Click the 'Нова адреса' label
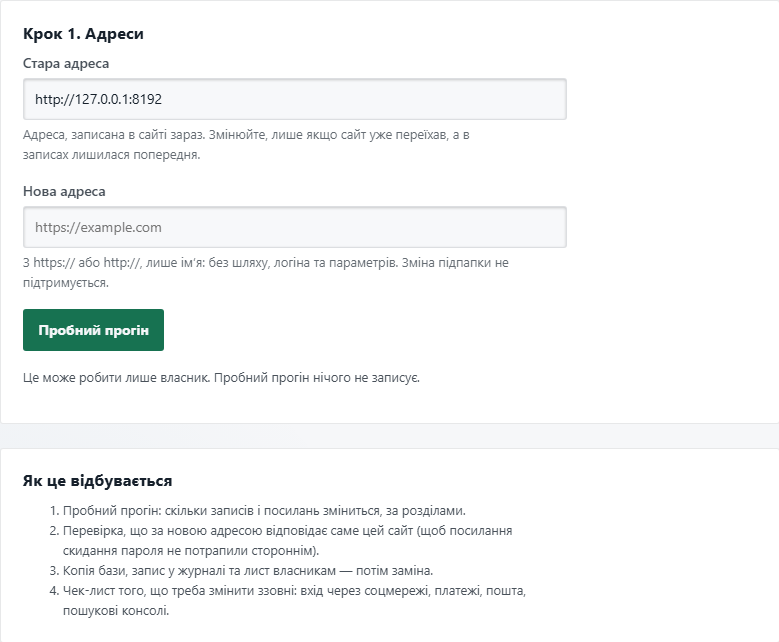779x642 pixels. 64,191
